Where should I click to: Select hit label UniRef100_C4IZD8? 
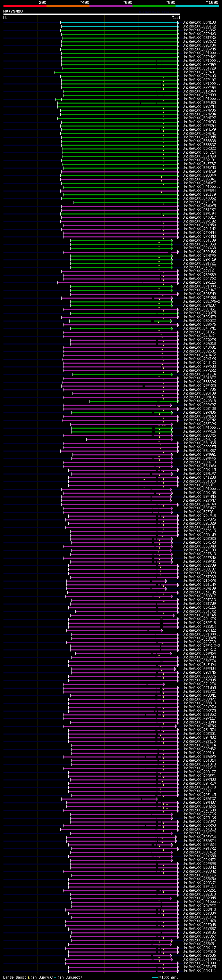click(x=199, y=477)
